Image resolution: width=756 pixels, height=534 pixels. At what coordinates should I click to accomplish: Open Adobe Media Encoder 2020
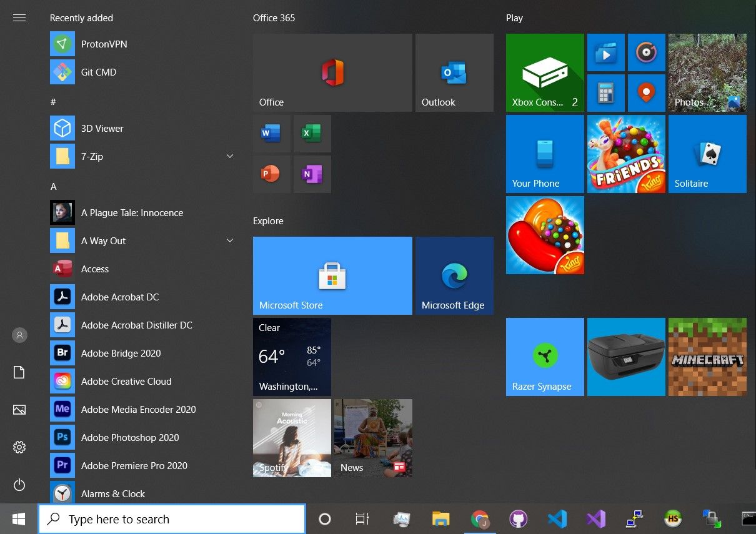point(143,409)
